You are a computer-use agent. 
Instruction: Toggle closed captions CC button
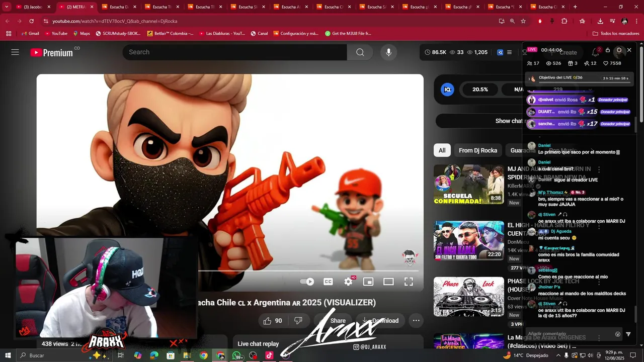click(328, 282)
